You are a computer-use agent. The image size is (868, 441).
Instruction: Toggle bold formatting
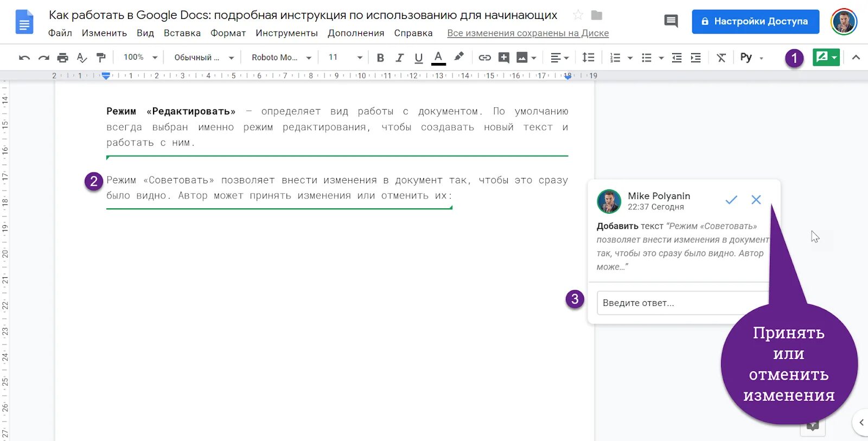tap(380, 57)
